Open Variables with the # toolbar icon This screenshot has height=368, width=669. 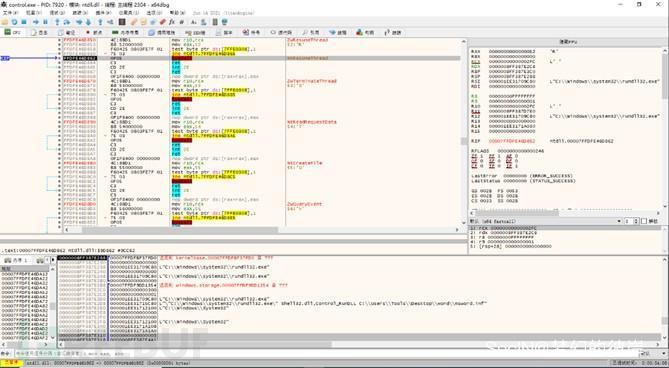[x=182, y=22]
